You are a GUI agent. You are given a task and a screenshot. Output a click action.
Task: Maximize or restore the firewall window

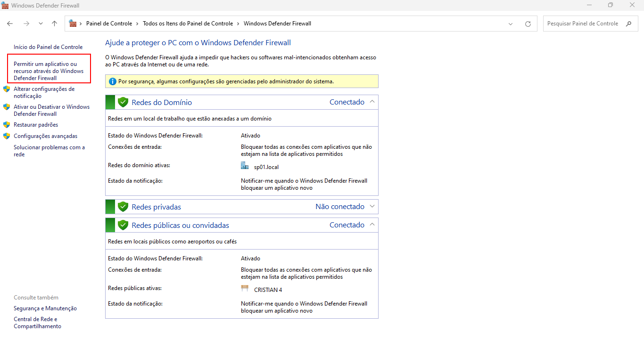tap(611, 5)
